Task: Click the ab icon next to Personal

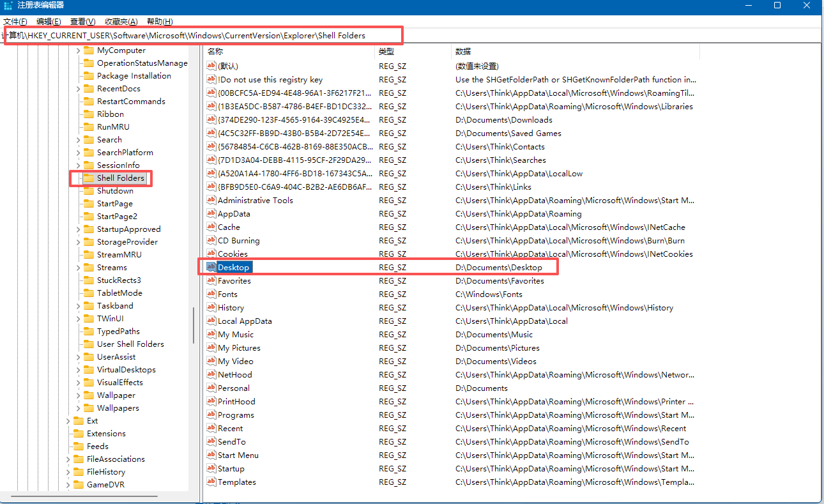Action: [211, 388]
